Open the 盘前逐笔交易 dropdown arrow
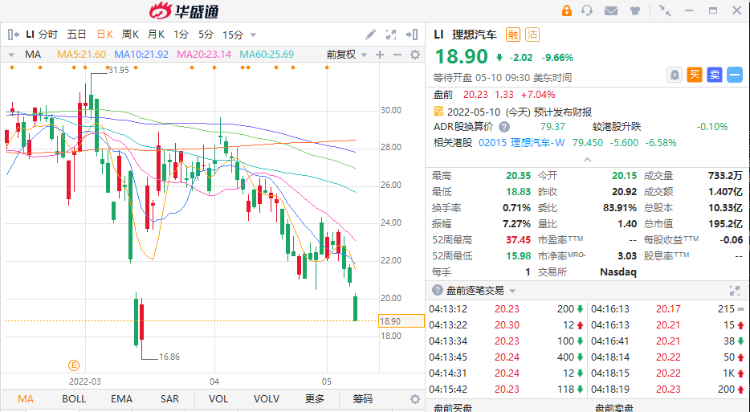Screen dimensions: 750x412 click(513, 291)
